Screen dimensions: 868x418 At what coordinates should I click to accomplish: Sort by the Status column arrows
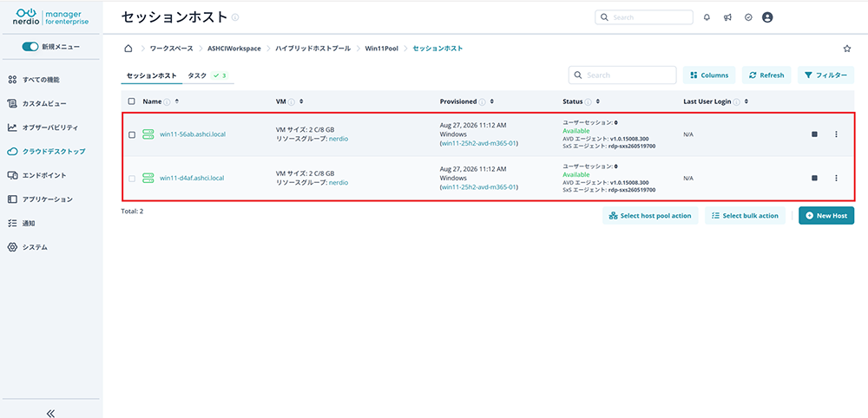pyautogui.click(x=597, y=101)
